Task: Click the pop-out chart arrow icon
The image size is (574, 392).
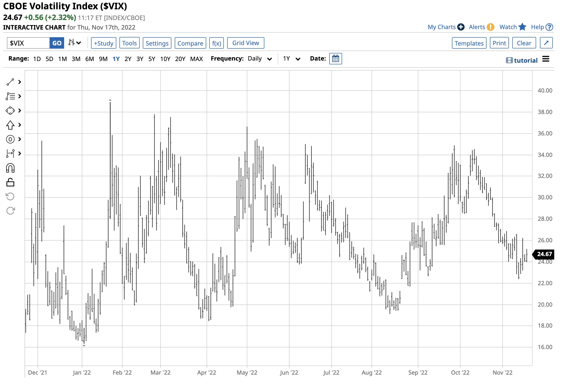Action: point(546,43)
